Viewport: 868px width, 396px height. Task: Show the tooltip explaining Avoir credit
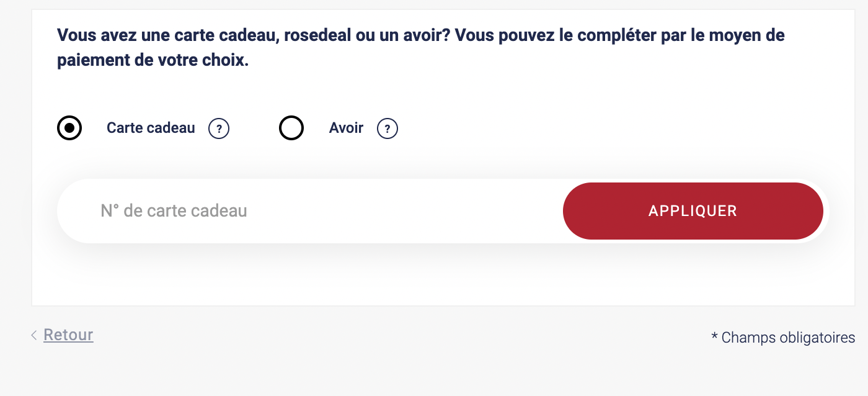coord(387,129)
